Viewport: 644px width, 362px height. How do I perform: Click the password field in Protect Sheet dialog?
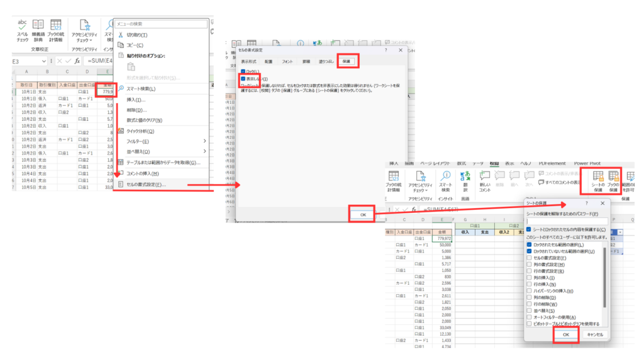(565, 222)
